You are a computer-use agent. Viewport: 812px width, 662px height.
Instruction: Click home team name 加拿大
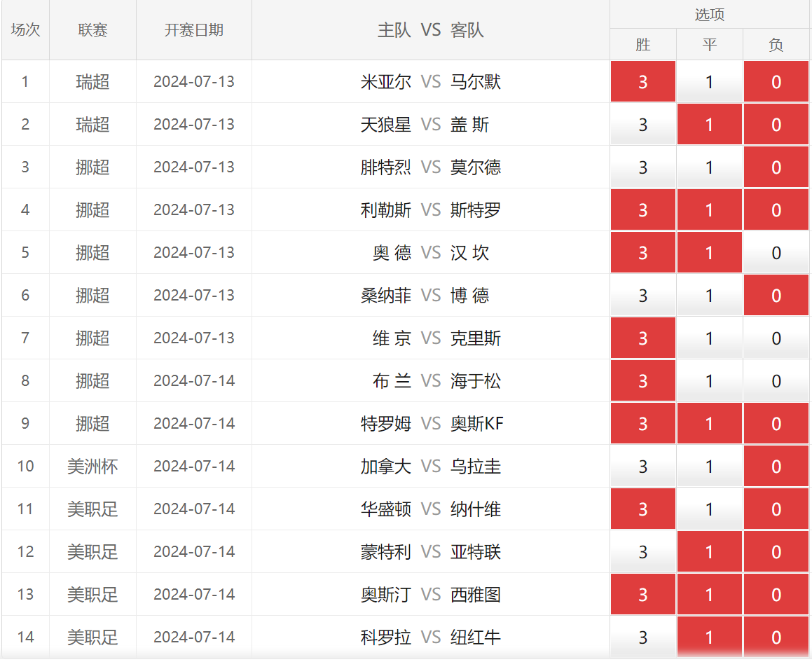coord(386,466)
